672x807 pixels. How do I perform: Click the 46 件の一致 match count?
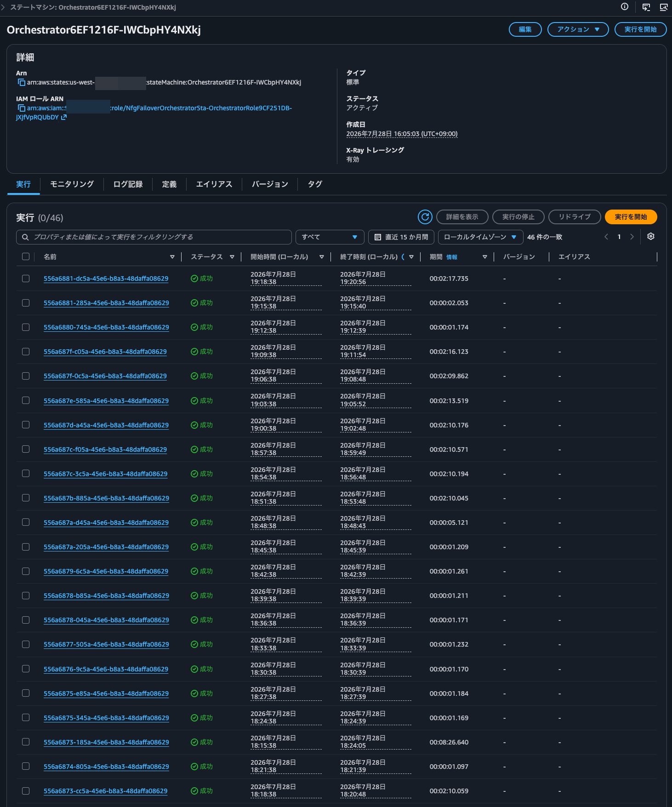click(545, 237)
